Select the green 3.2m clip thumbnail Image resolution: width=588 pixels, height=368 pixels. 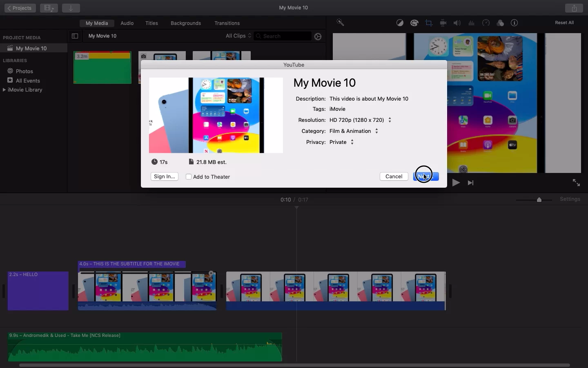click(102, 67)
